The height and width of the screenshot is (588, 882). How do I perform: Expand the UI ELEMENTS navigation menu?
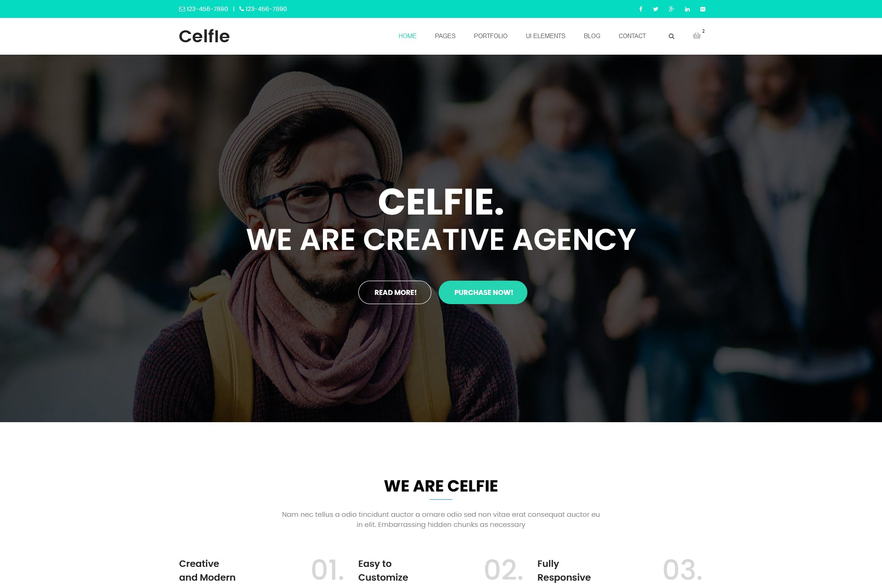[545, 36]
